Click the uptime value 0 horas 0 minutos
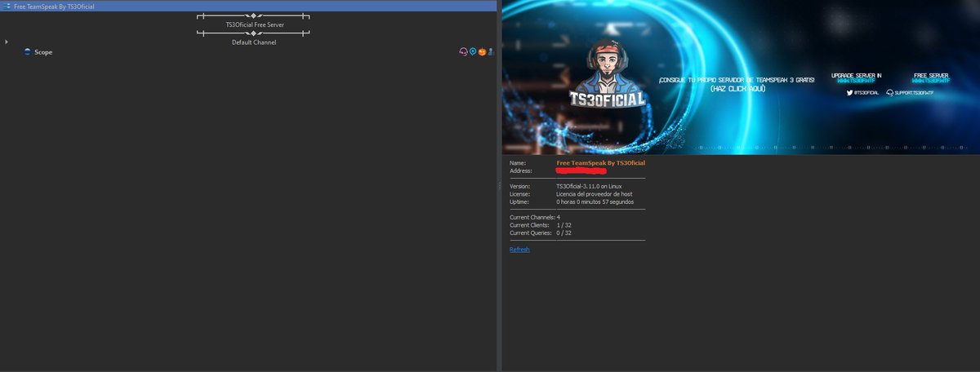This screenshot has height=372, width=980. click(x=595, y=202)
